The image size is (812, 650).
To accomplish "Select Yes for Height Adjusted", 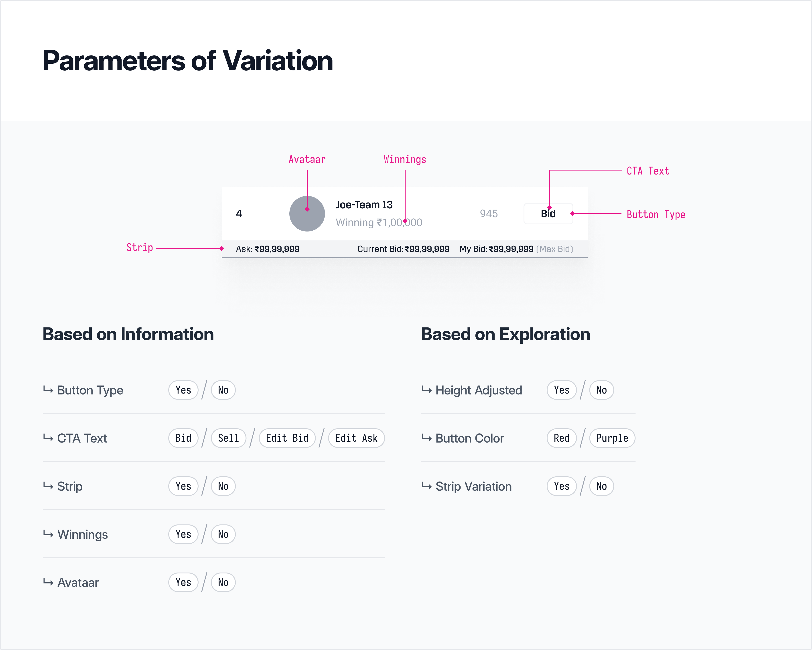I will pyautogui.click(x=561, y=390).
